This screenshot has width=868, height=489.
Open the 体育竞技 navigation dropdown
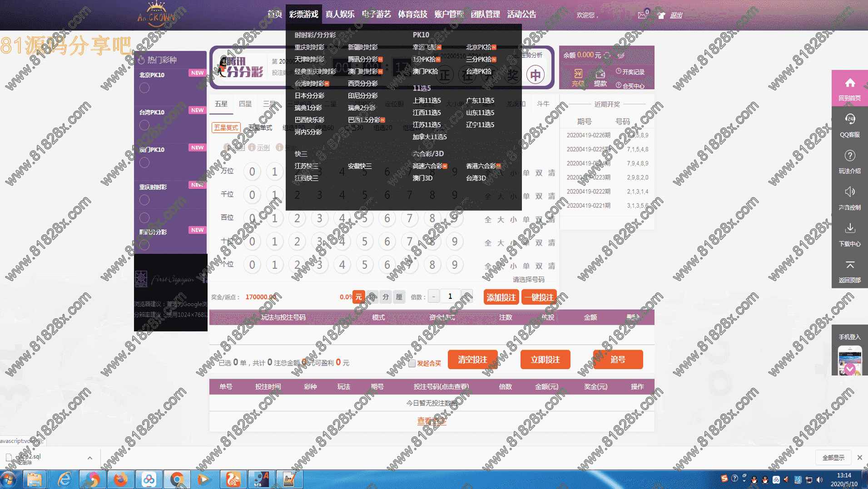coord(412,15)
